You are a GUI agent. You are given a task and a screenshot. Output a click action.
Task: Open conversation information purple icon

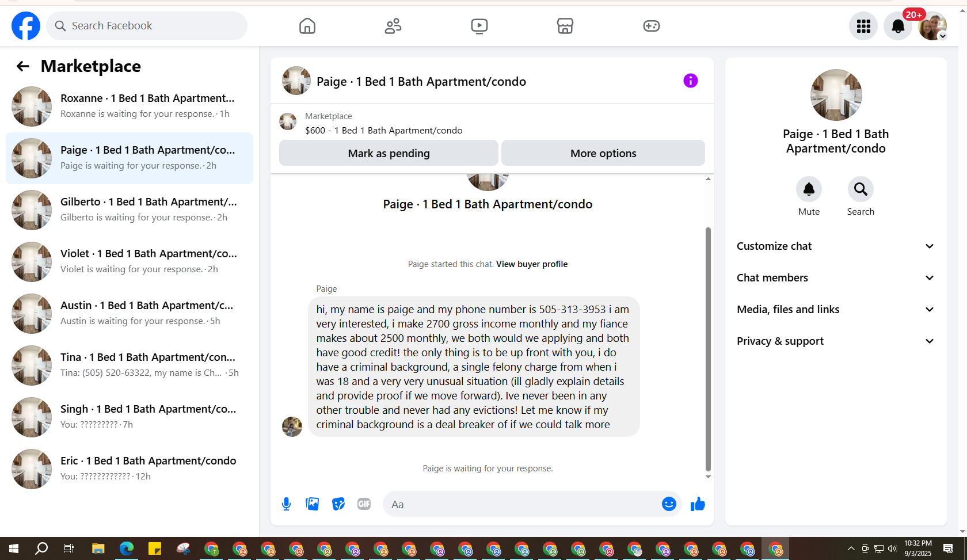tap(691, 81)
